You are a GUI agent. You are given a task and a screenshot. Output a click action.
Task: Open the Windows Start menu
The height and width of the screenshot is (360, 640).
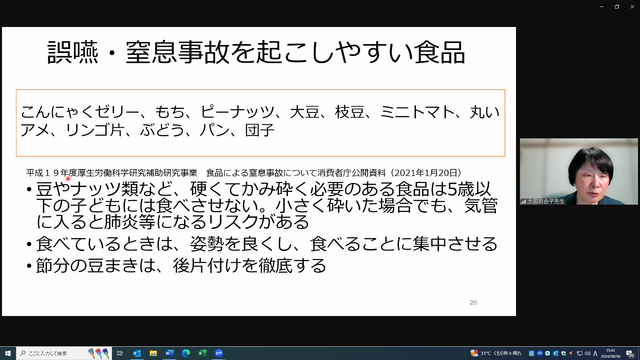coord(8,353)
